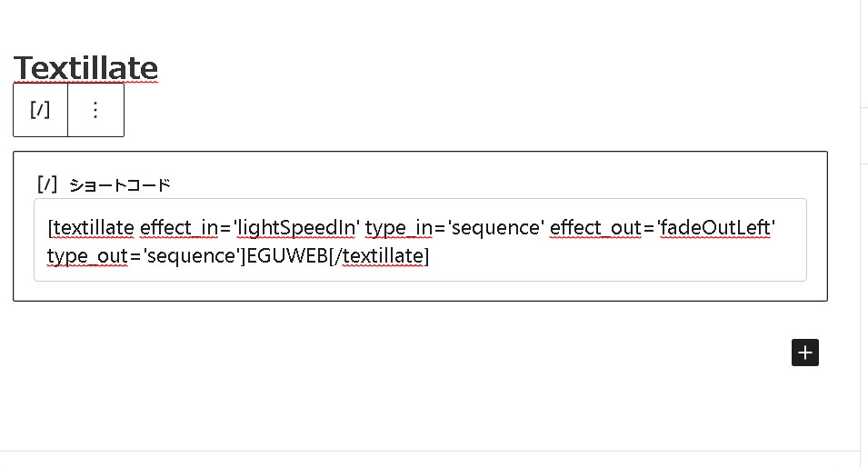Click the type_in attribute name

click(x=398, y=227)
